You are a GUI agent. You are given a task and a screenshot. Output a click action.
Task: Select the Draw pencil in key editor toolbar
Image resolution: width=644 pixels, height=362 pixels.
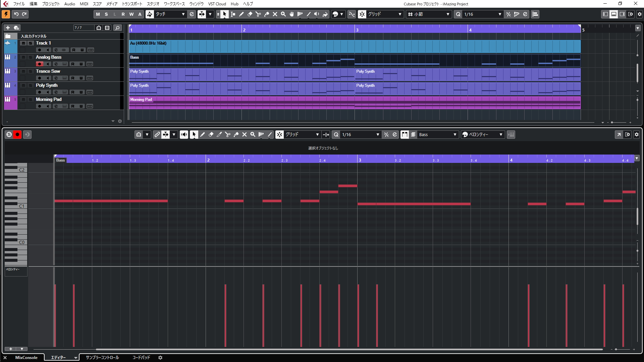pos(202,134)
